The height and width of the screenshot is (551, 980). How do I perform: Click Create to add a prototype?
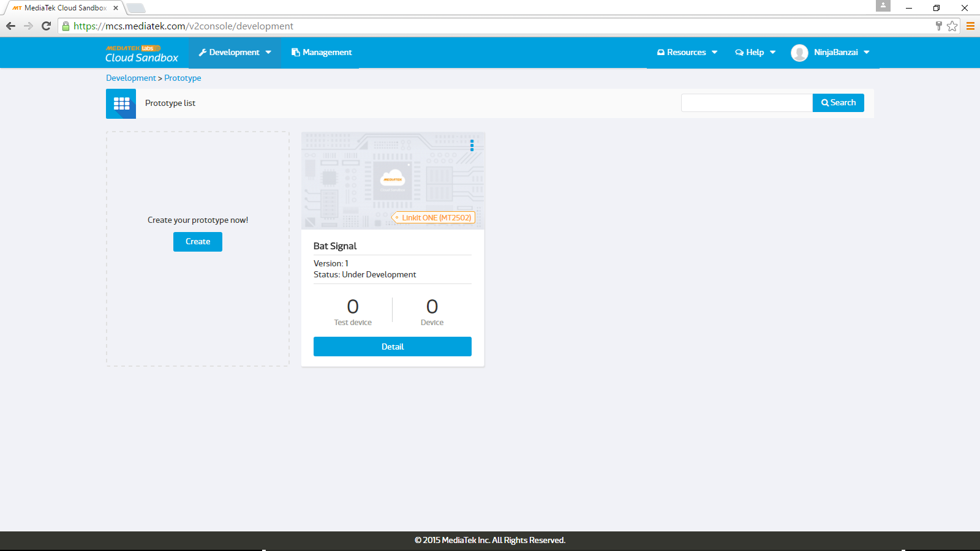pyautogui.click(x=198, y=242)
